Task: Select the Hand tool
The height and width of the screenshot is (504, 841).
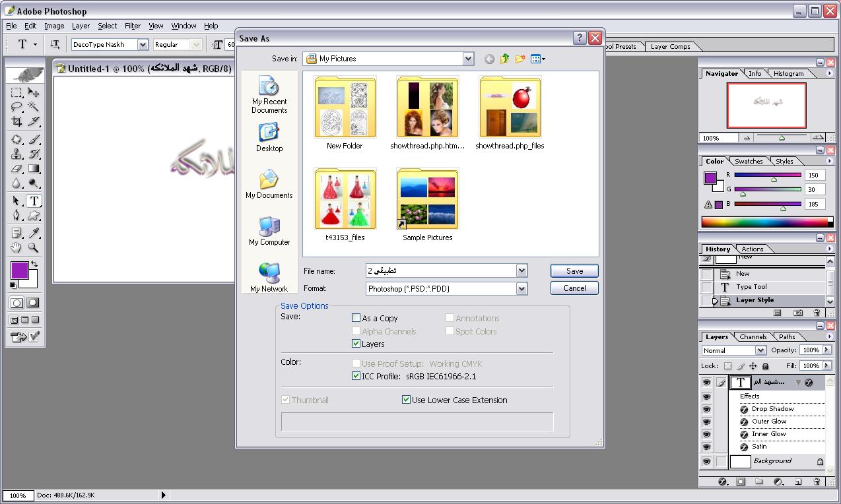Action: [x=17, y=248]
